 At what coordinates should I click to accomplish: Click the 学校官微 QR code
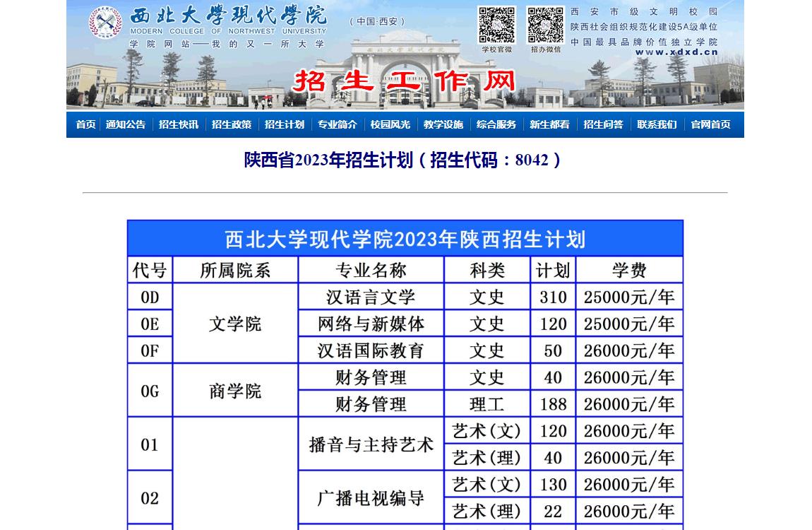[496, 25]
